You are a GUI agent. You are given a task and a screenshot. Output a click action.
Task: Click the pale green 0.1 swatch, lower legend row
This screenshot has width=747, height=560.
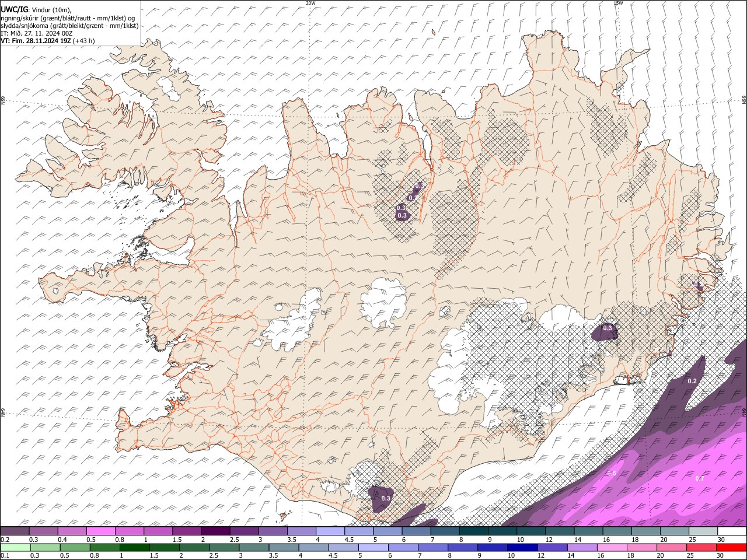coord(15,547)
